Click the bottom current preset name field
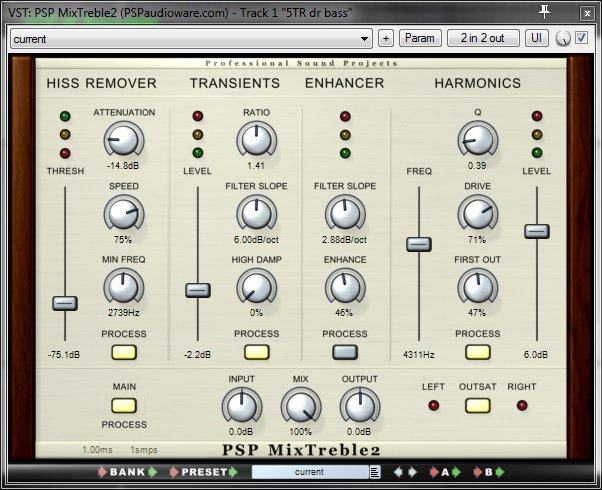The width and height of the screenshot is (602, 490). click(x=302, y=471)
